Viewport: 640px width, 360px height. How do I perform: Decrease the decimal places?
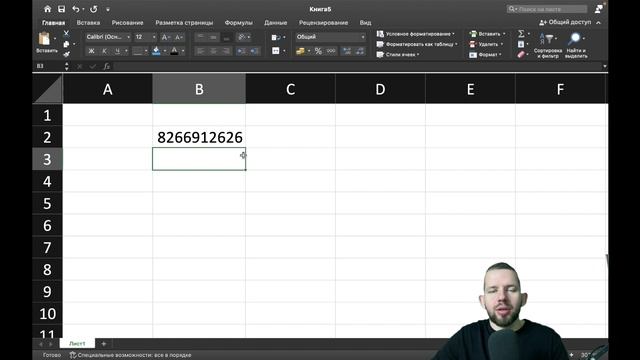(x=360, y=51)
